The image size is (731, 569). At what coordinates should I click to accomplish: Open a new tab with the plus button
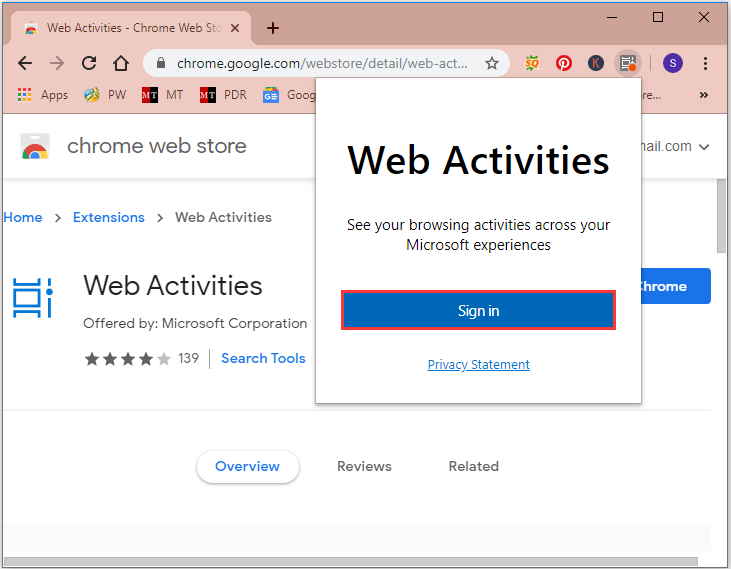click(x=273, y=28)
